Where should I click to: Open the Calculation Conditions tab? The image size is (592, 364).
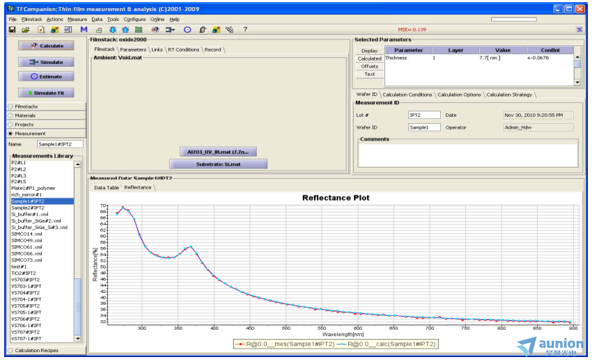click(407, 95)
